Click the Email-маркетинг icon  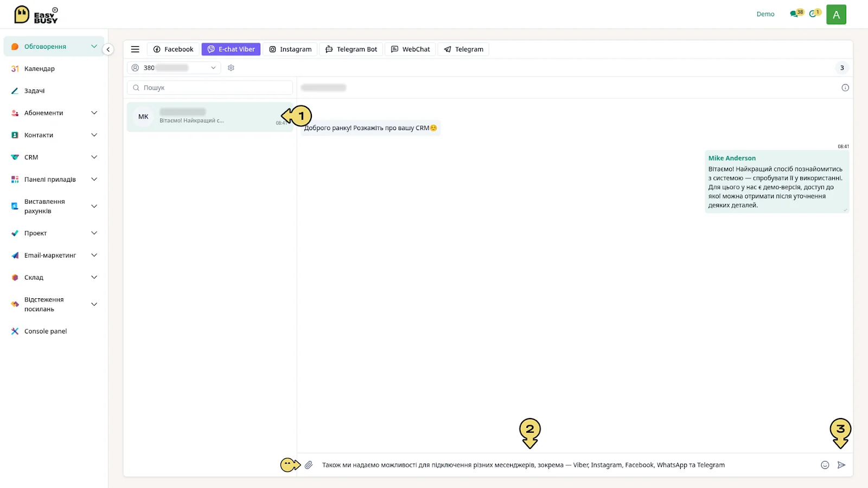(15, 255)
